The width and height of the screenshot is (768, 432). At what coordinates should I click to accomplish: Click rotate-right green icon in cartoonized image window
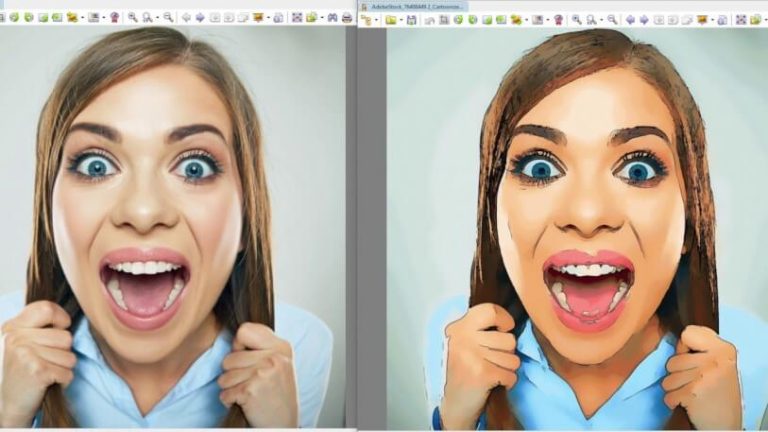473,20
